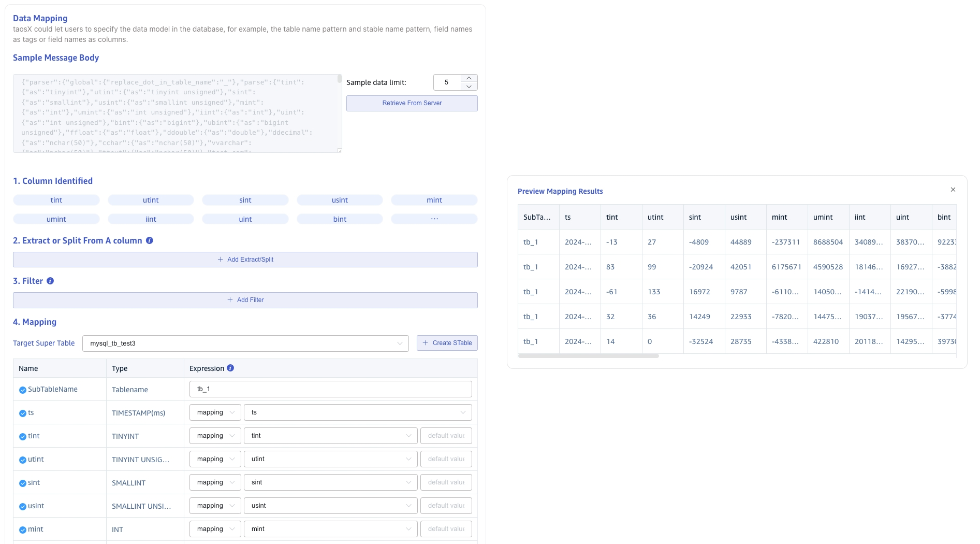Click the Create STable button
Screen dimensions: 980x544
pos(447,343)
